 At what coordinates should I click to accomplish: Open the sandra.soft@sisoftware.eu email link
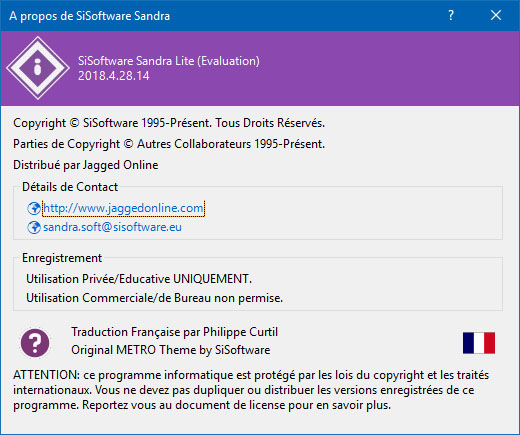(113, 227)
